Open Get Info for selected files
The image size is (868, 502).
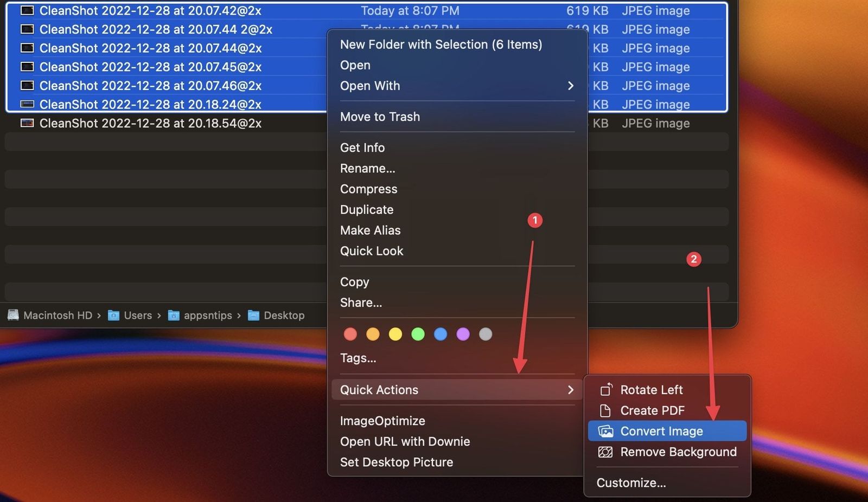click(x=362, y=147)
